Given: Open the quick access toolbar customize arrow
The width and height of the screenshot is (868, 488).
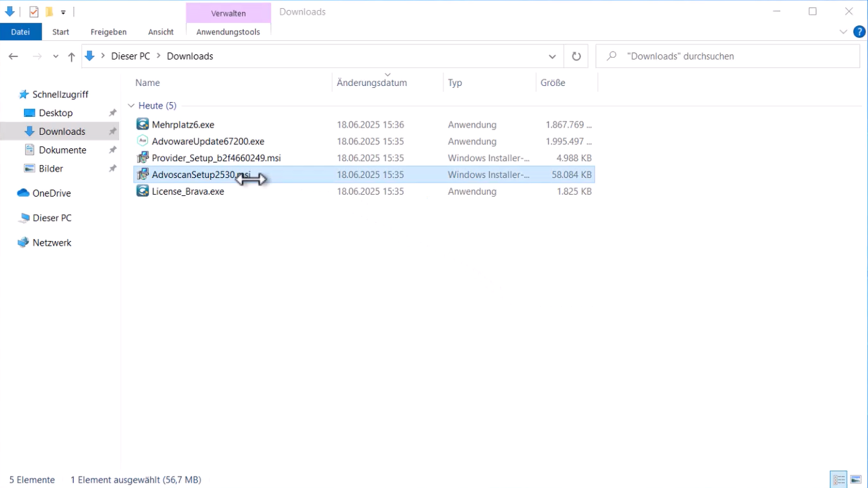Looking at the screenshot, I should [63, 12].
